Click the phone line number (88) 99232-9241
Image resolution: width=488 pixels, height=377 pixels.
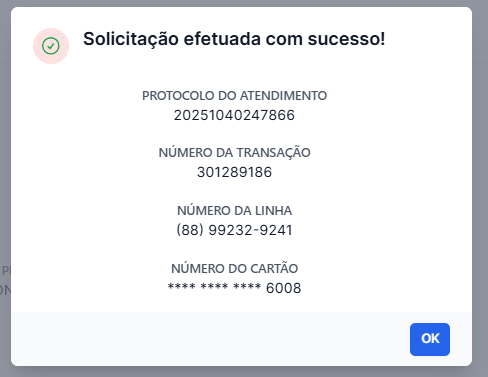[234, 230]
